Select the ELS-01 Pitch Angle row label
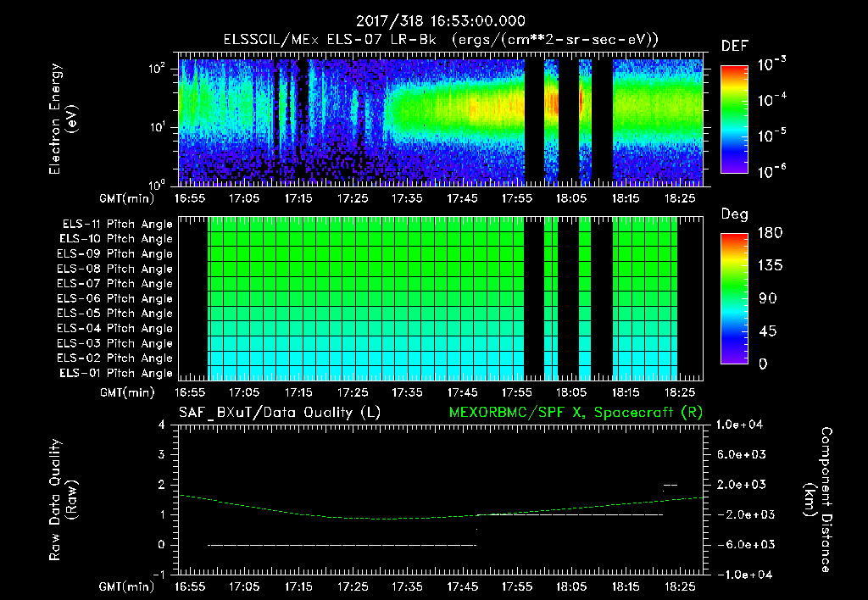 pyautogui.click(x=116, y=373)
